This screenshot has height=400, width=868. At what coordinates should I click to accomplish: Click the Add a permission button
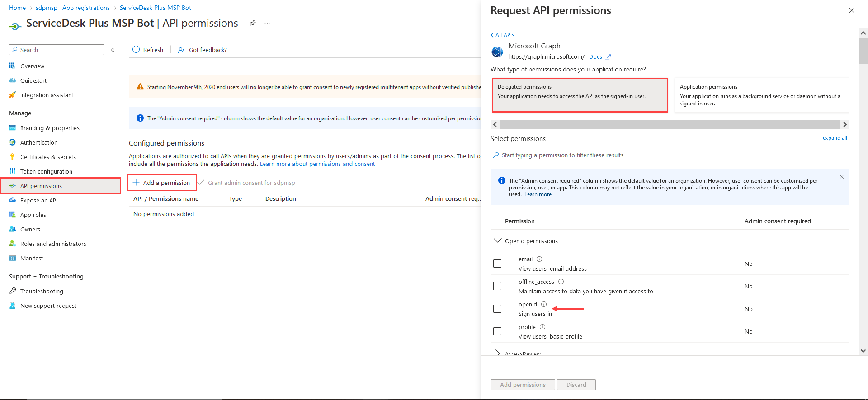click(x=161, y=183)
